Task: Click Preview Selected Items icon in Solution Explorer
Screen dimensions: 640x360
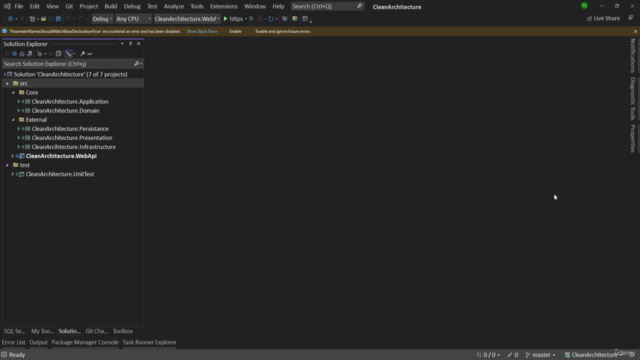Action: 90,54
